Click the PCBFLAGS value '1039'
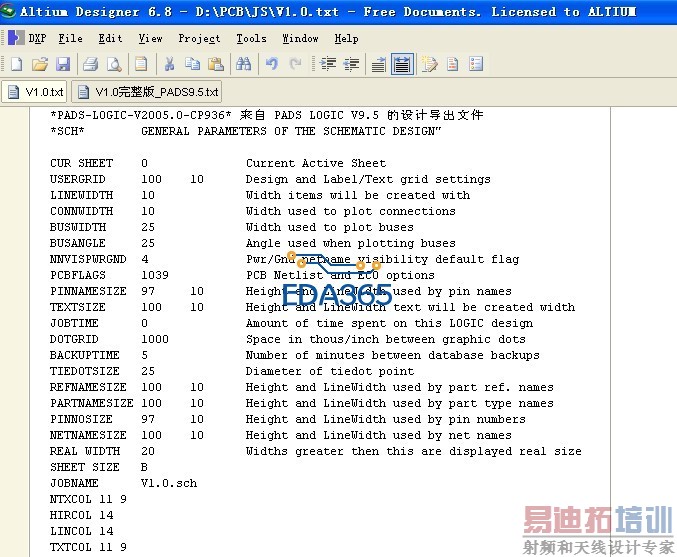The image size is (677, 557). [155, 275]
